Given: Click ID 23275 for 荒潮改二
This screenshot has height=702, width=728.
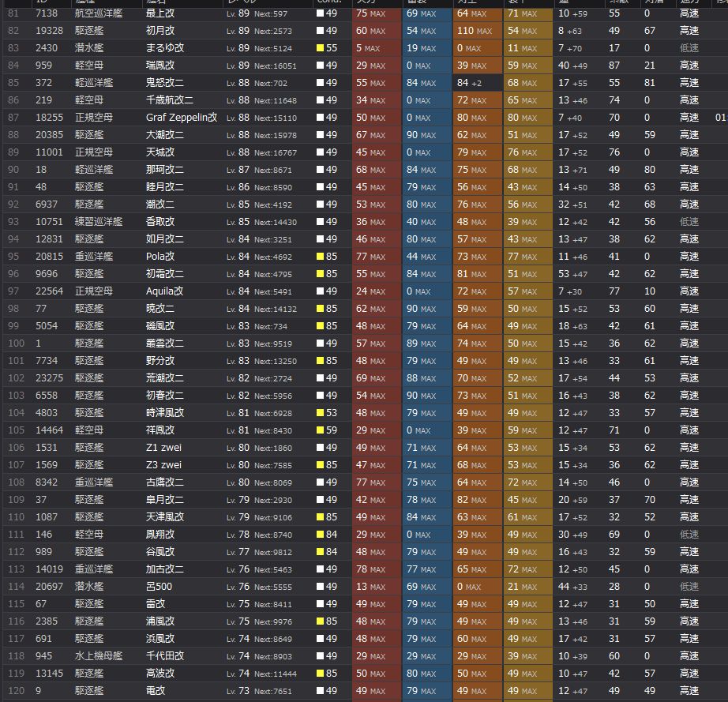Looking at the screenshot, I should point(49,378).
